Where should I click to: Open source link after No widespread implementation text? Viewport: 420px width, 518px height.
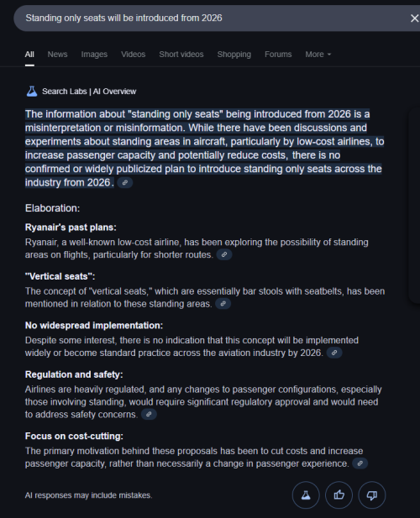pos(334,353)
